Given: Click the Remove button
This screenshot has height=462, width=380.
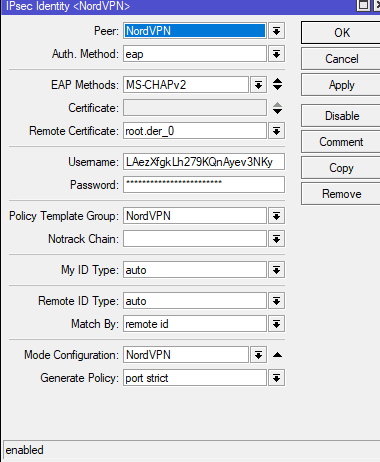Looking at the screenshot, I should pos(341,194).
